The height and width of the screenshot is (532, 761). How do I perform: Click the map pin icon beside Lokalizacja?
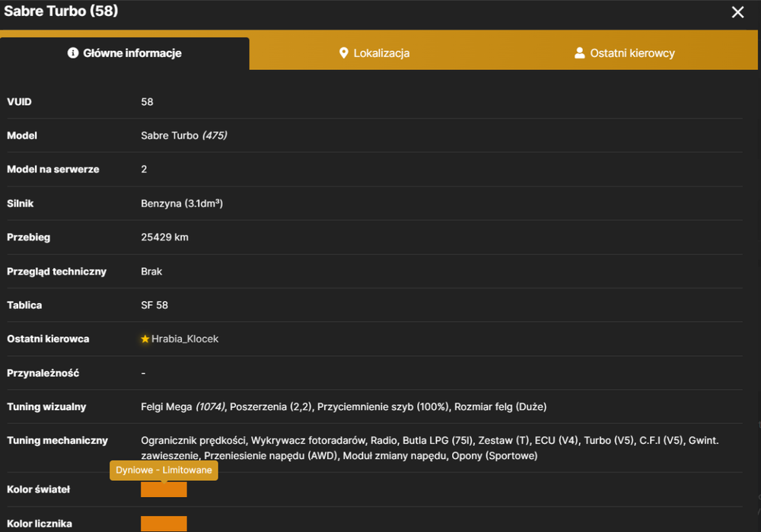(344, 53)
